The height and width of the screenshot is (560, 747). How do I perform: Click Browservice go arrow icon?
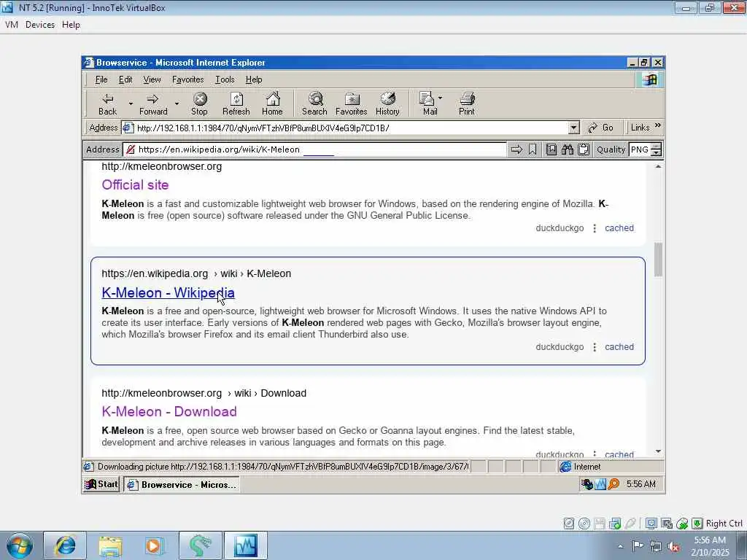point(516,149)
